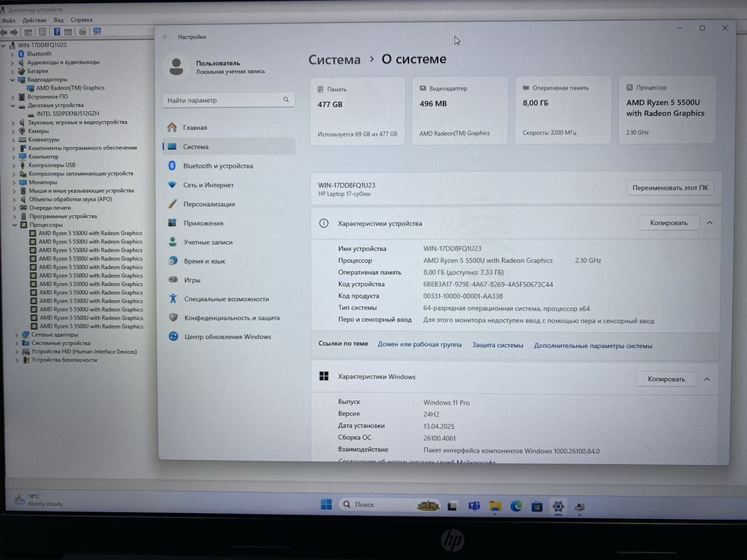Open Bluetooth и устройства in Settings sidebar
The image size is (747, 560).
coord(228,166)
